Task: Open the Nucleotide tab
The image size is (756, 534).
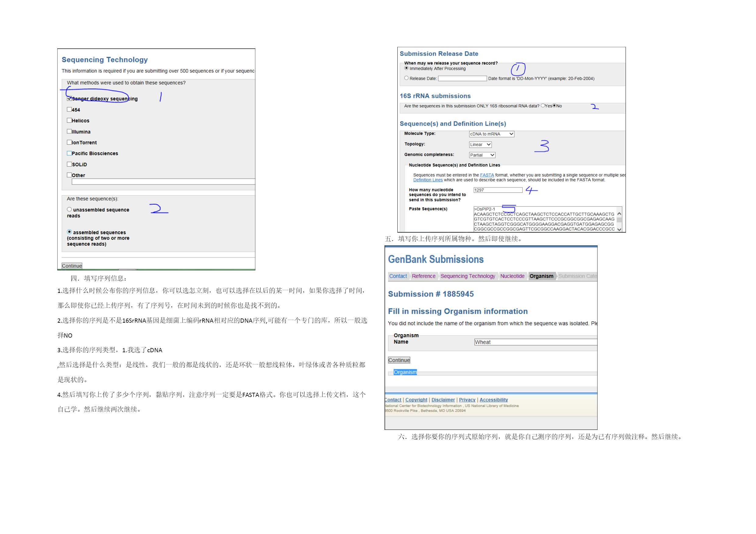Action: (512, 276)
